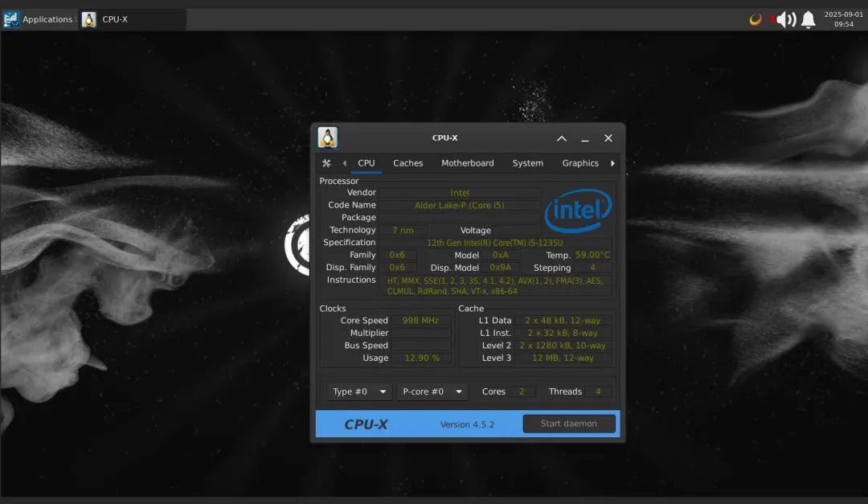Select the System tab
This screenshot has height=504, width=868.
pos(527,163)
